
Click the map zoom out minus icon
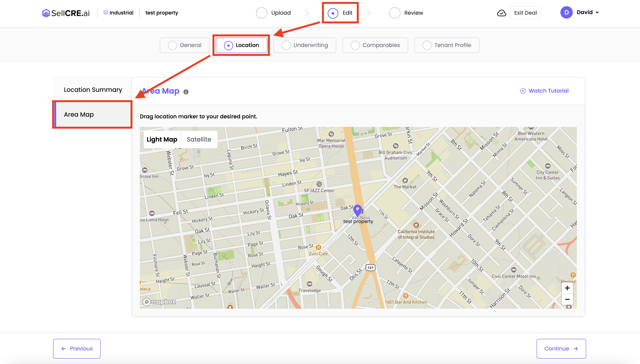567,299
